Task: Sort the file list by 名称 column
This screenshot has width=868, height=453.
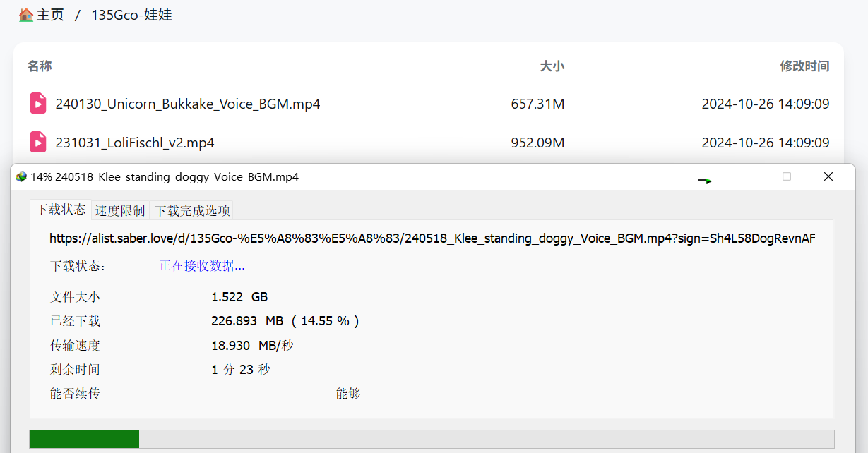Action: click(40, 66)
